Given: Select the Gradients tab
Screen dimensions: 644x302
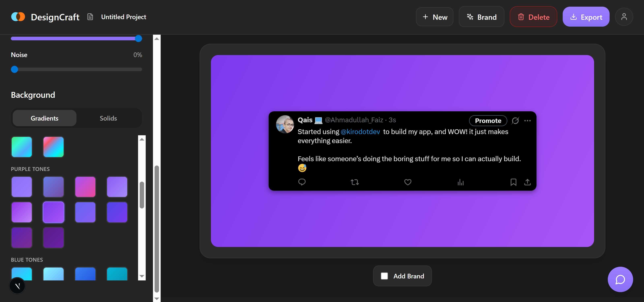Looking at the screenshot, I should pyautogui.click(x=44, y=118).
